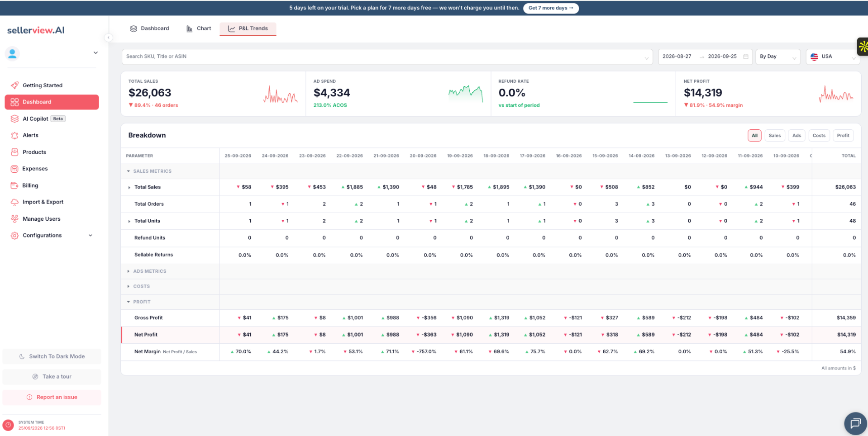Click the AI Copilot sidebar icon

coord(14,118)
